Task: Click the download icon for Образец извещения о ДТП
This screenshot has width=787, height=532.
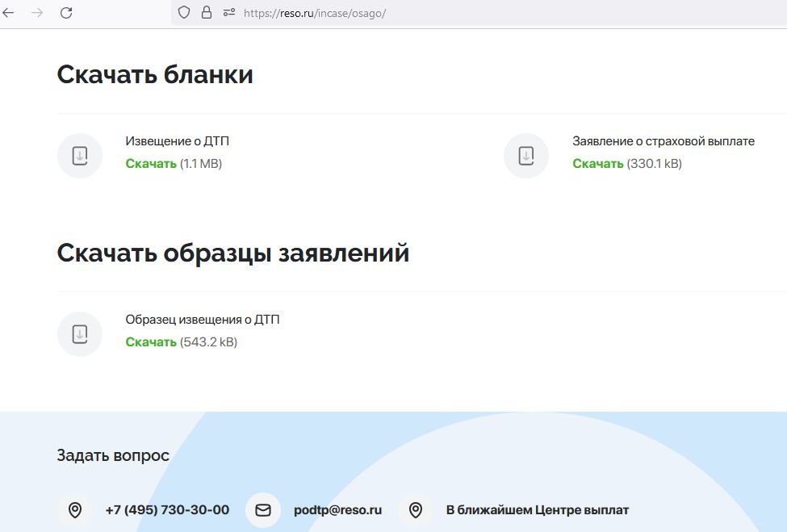Action: (79, 334)
